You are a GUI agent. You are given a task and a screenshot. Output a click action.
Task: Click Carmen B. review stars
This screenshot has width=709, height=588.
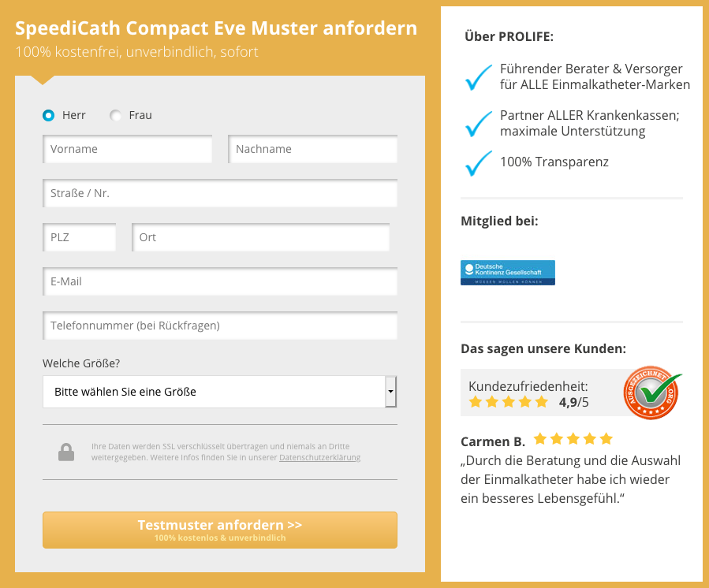tap(573, 439)
